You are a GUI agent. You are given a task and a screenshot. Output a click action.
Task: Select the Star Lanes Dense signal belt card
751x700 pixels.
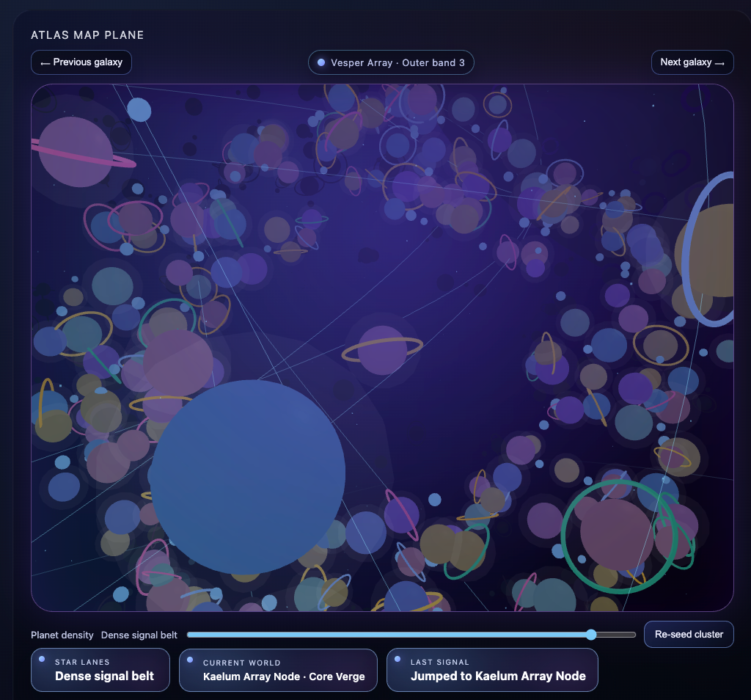(x=101, y=670)
